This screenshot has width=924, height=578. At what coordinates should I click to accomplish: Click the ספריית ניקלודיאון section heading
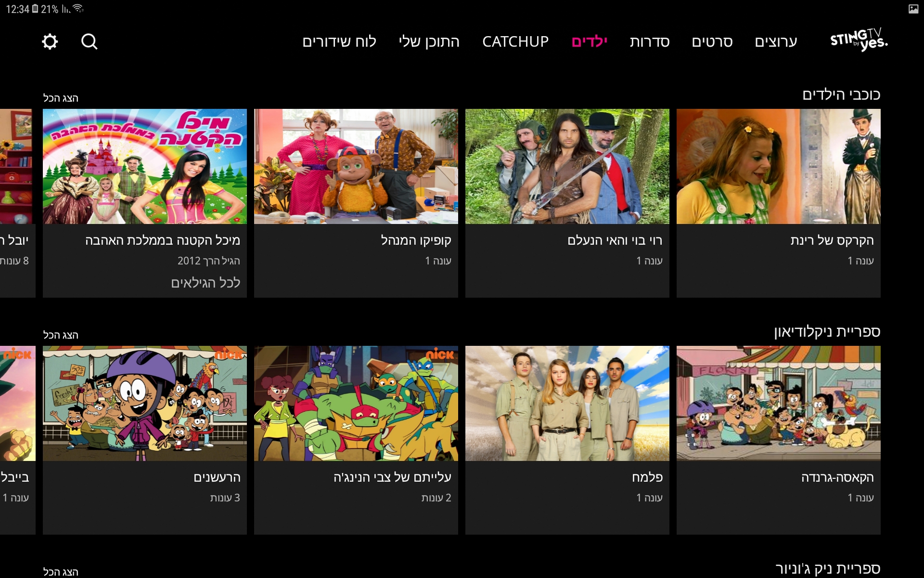(x=827, y=331)
